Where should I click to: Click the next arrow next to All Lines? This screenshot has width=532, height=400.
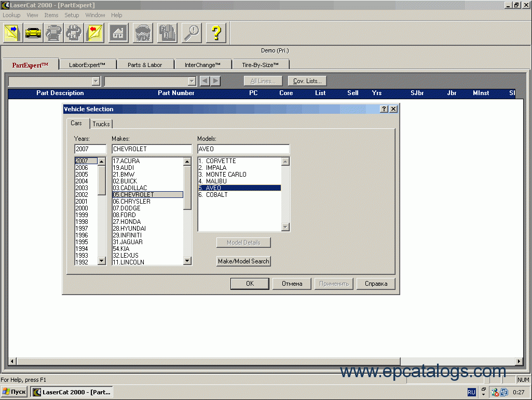(215, 81)
